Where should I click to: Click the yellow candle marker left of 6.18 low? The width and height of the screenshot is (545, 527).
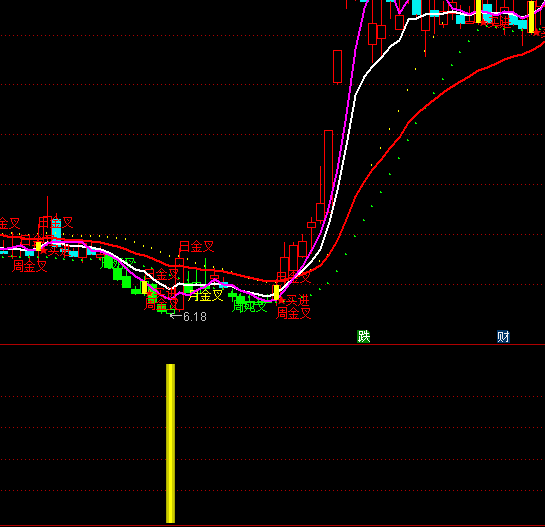(x=144, y=287)
